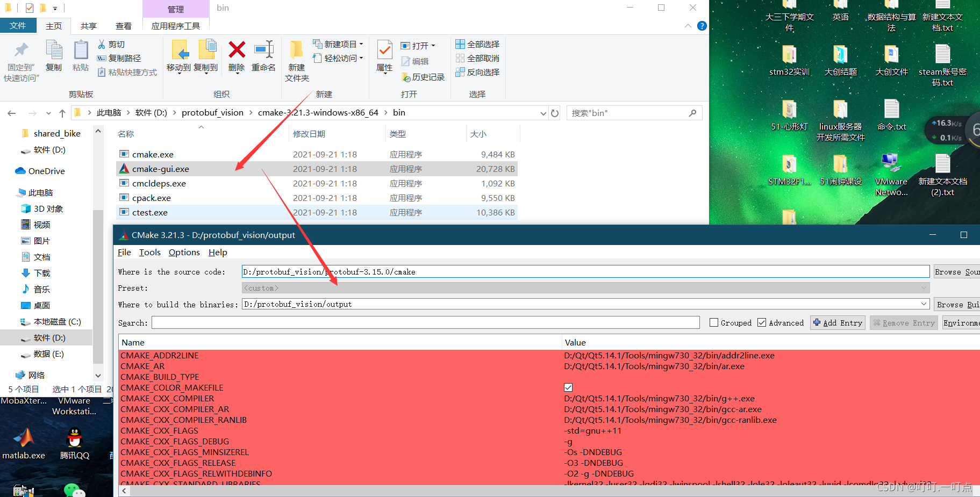Open the 命令.txt desktop file

(891, 115)
